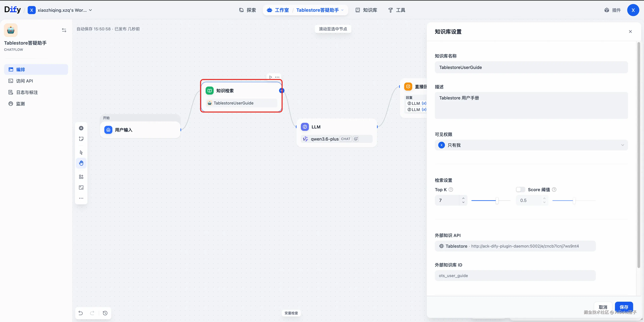Undo the last canvas action

click(80, 313)
